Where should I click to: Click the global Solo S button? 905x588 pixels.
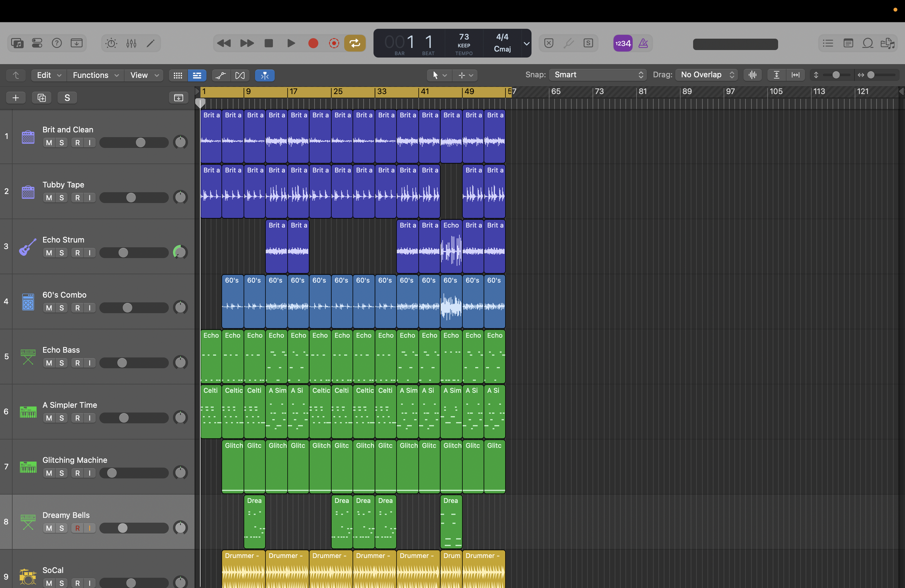tap(67, 98)
